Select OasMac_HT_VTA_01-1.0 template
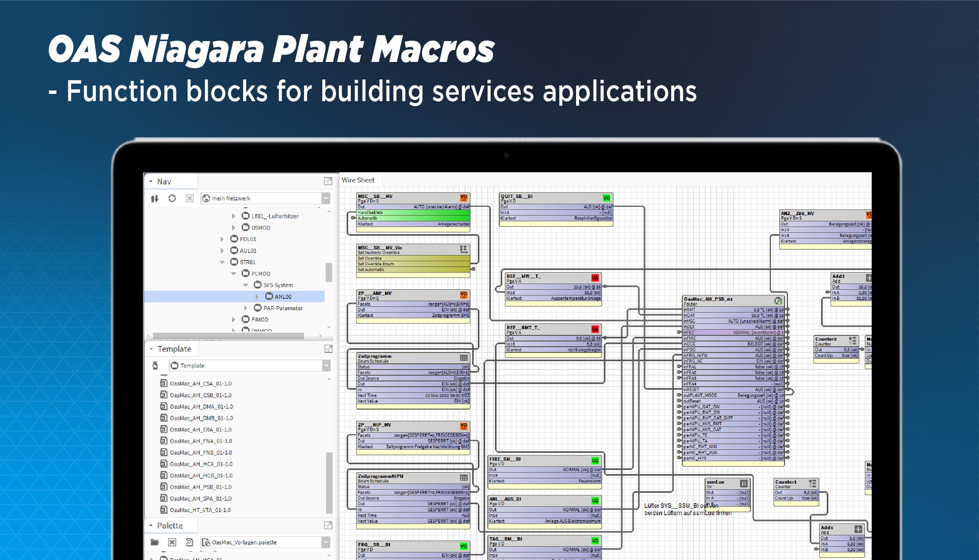The image size is (979, 560). (200, 510)
